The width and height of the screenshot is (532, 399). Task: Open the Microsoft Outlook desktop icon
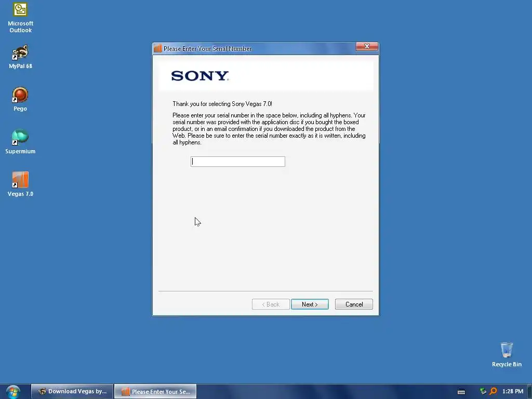click(20, 18)
